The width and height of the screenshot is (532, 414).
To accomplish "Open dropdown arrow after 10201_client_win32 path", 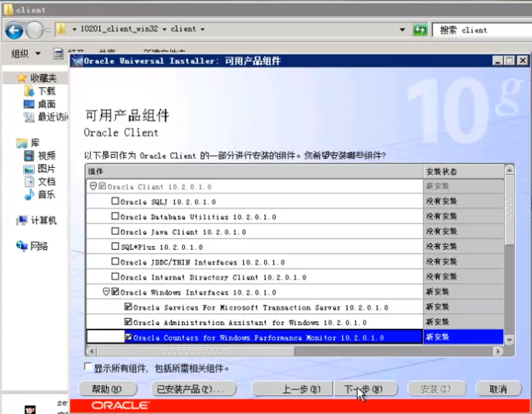I will click(x=164, y=29).
